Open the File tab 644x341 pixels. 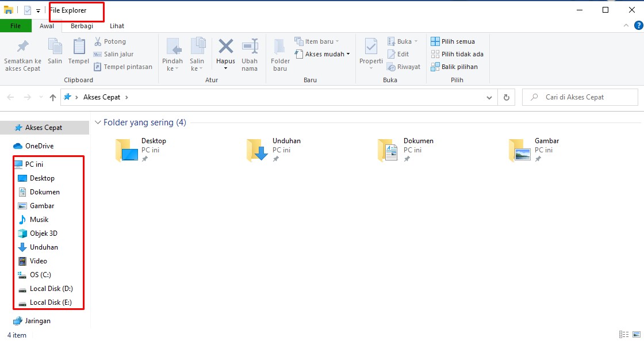[16, 26]
